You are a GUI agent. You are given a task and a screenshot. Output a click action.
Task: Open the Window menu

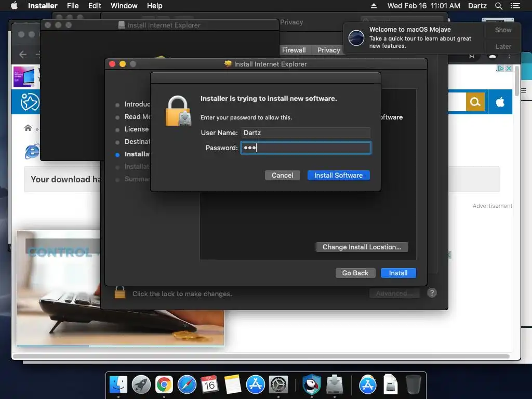[124, 6]
